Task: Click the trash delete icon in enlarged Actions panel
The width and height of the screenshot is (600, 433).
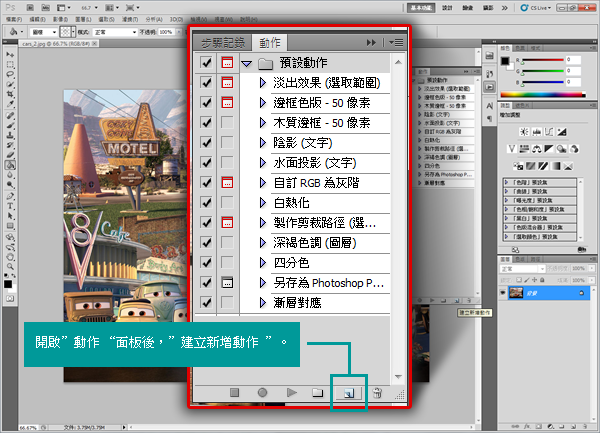Action: (377, 393)
